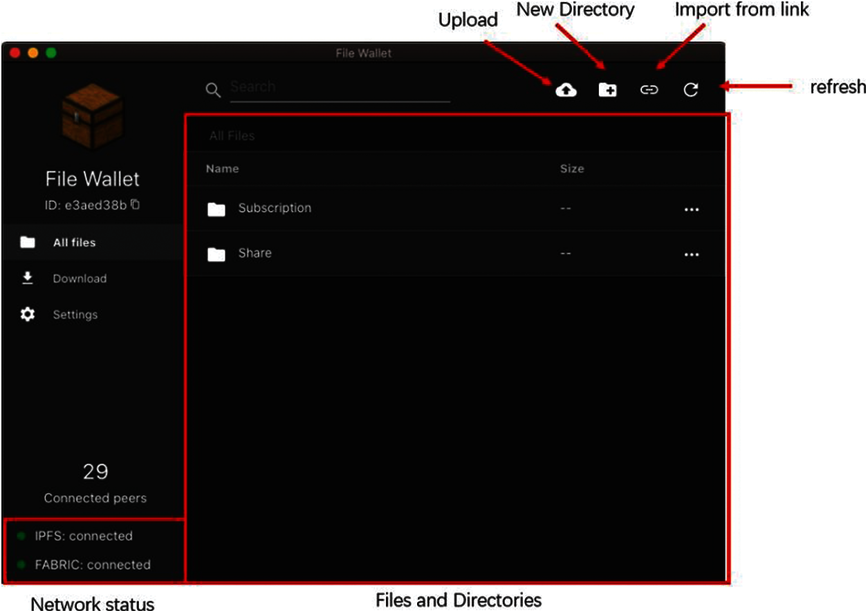This screenshot has width=868, height=613.
Task: Open the Subscription folder
Action: (274, 208)
